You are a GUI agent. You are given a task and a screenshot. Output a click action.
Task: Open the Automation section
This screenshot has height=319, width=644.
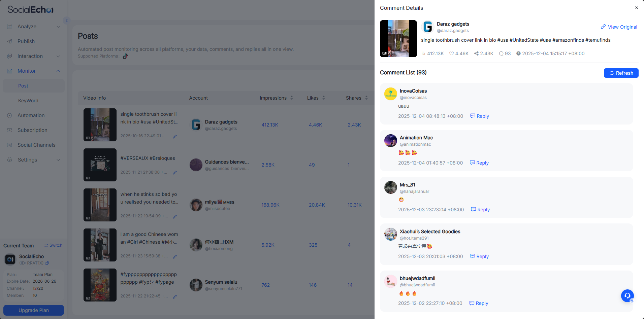(34, 115)
